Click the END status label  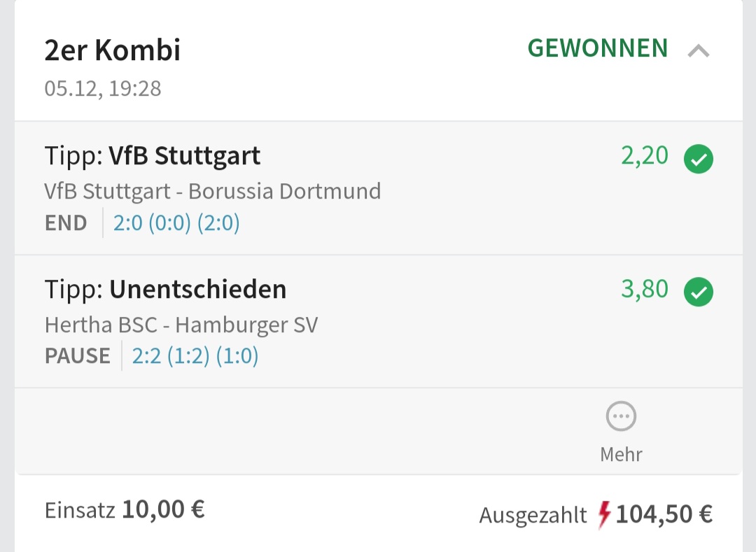tap(66, 223)
